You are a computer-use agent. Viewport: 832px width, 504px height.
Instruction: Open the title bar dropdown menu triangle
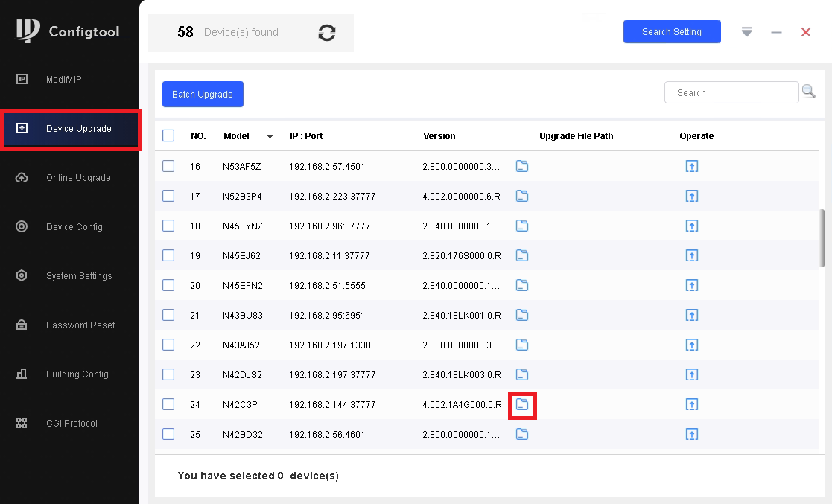pos(747,32)
